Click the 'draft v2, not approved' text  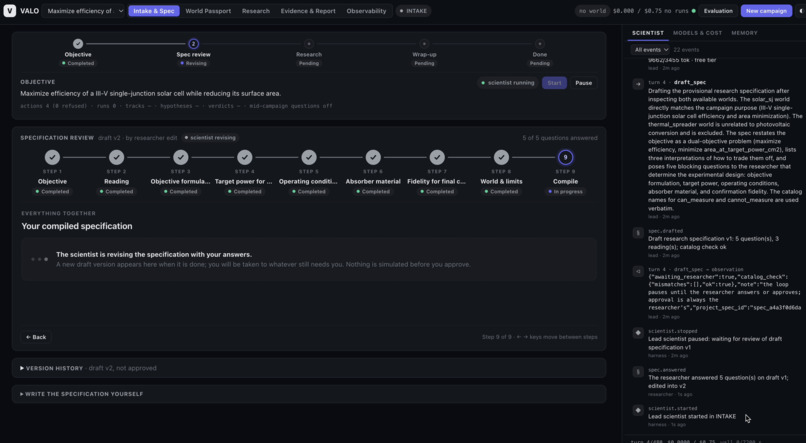[122, 368]
